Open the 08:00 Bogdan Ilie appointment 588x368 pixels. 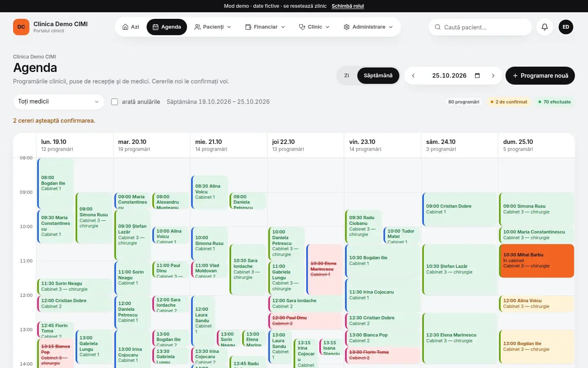click(56, 184)
